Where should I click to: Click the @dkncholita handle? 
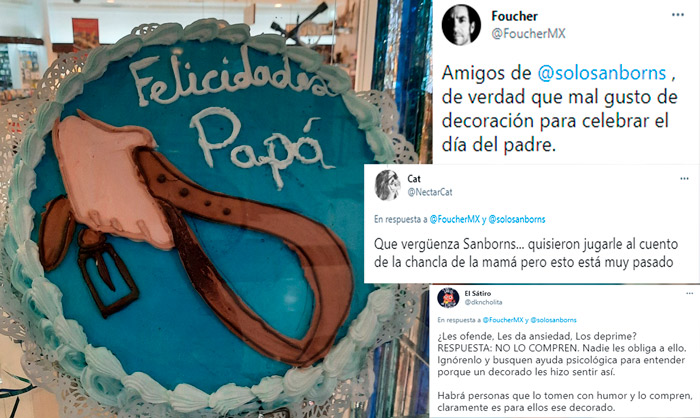pos(483,302)
